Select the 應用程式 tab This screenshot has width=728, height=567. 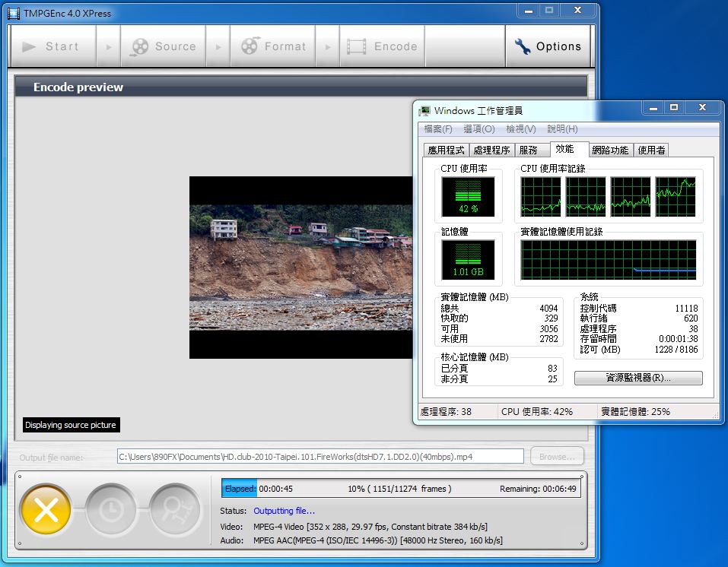point(446,150)
